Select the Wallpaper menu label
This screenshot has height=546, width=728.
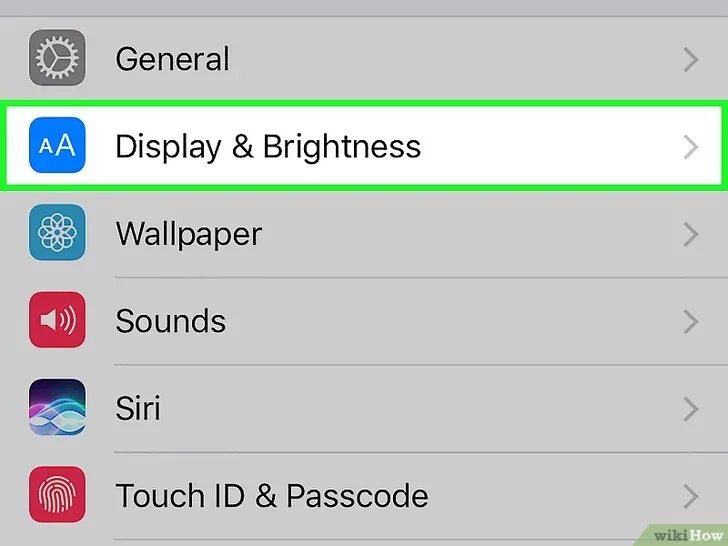point(188,235)
